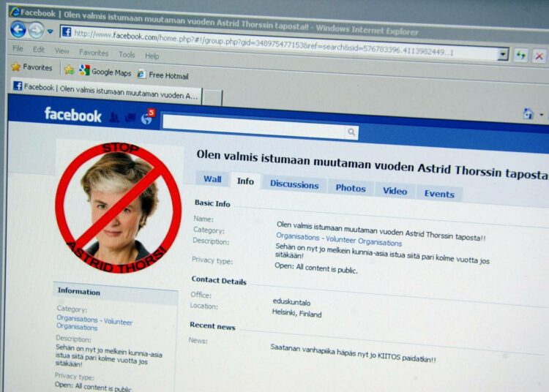The width and height of the screenshot is (549, 392).
Task: Open the Help menu
Action: pos(152,56)
